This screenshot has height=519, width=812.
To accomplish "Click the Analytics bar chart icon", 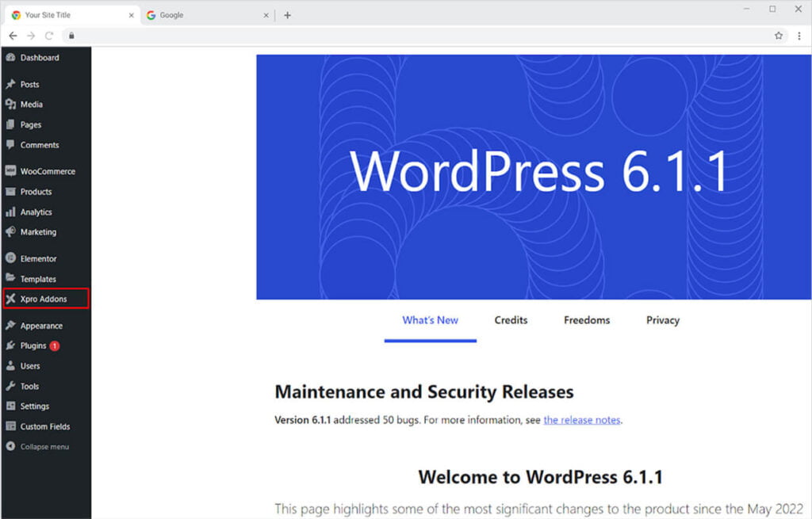I will (x=10, y=212).
